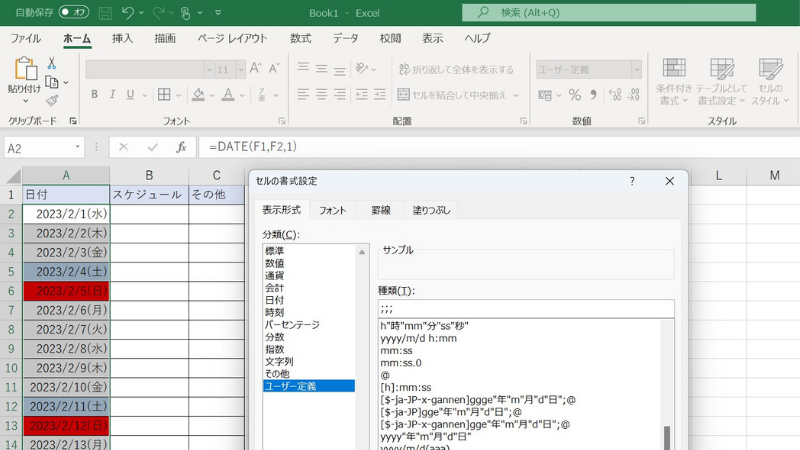The image size is (800, 450).
Task: Switch to the 挿入 tab
Action: click(x=122, y=38)
